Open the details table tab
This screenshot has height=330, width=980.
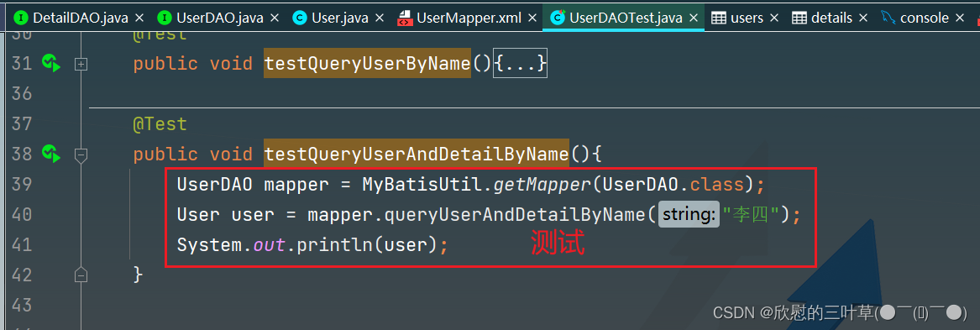click(x=831, y=18)
